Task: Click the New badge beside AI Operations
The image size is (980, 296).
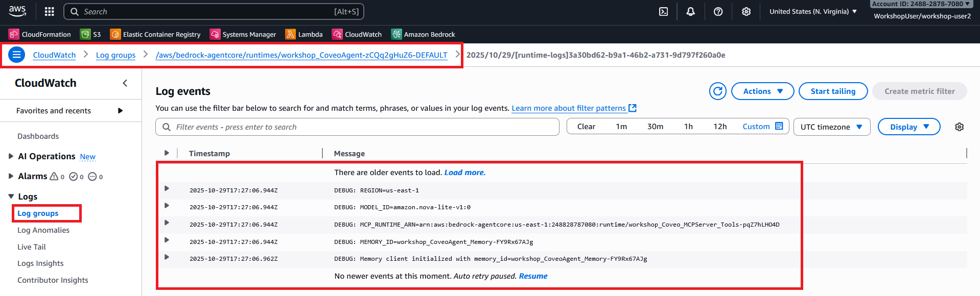Action: tap(88, 157)
